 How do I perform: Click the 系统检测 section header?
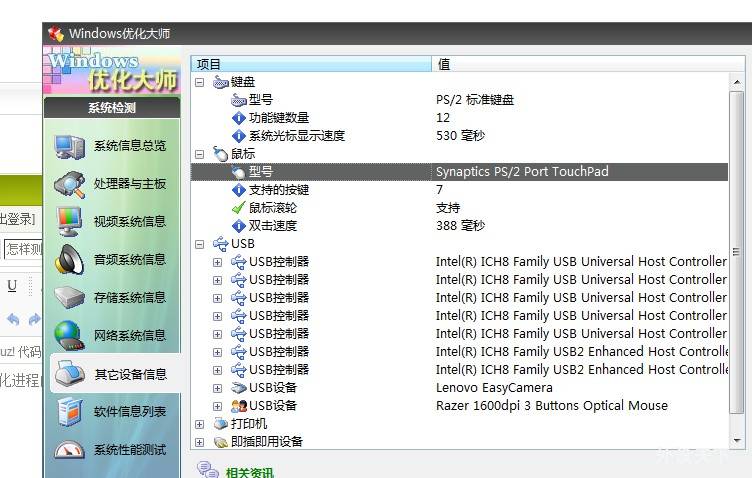coord(111,108)
